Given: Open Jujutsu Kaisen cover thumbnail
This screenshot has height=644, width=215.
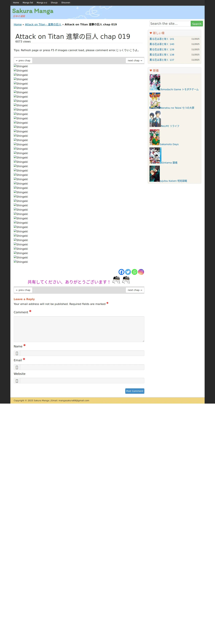Looking at the screenshot, I should pos(154,174).
